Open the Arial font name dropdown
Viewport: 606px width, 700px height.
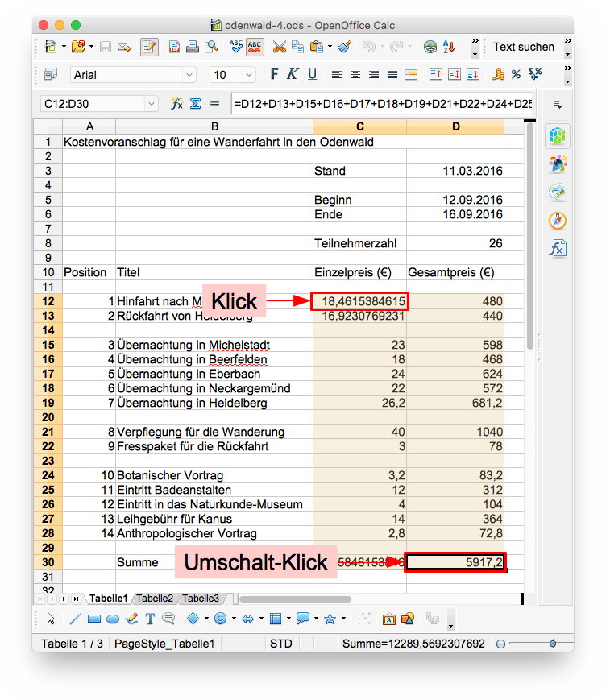point(189,75)
